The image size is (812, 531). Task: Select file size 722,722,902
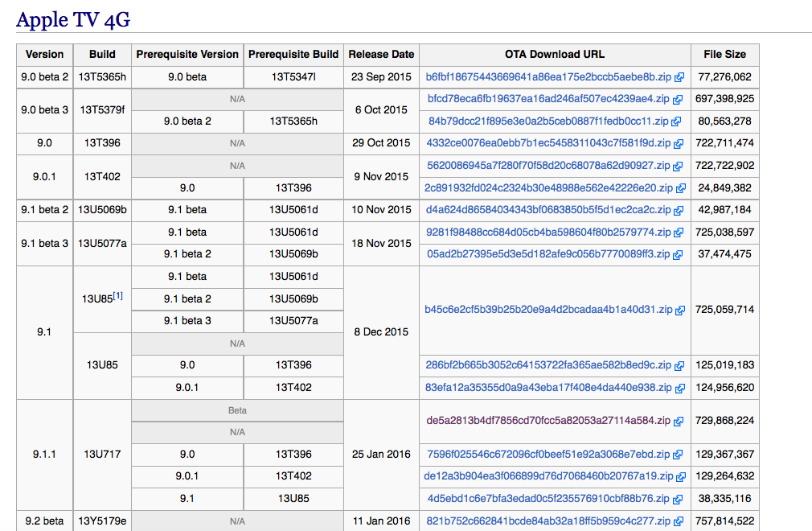724,165
